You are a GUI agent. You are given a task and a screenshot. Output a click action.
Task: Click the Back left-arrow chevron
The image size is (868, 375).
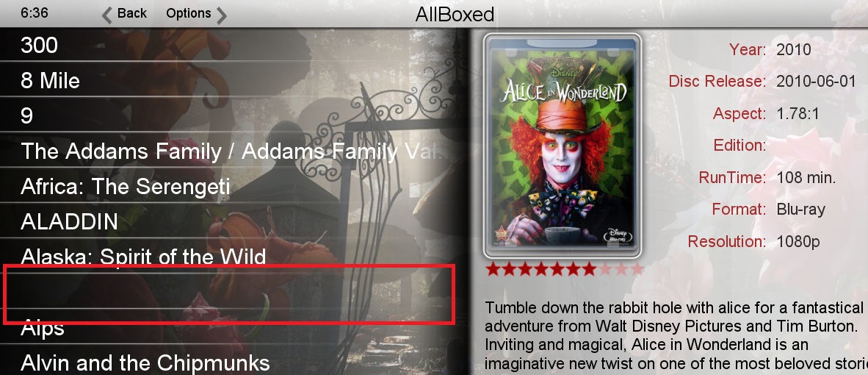(x=106, y=15)
